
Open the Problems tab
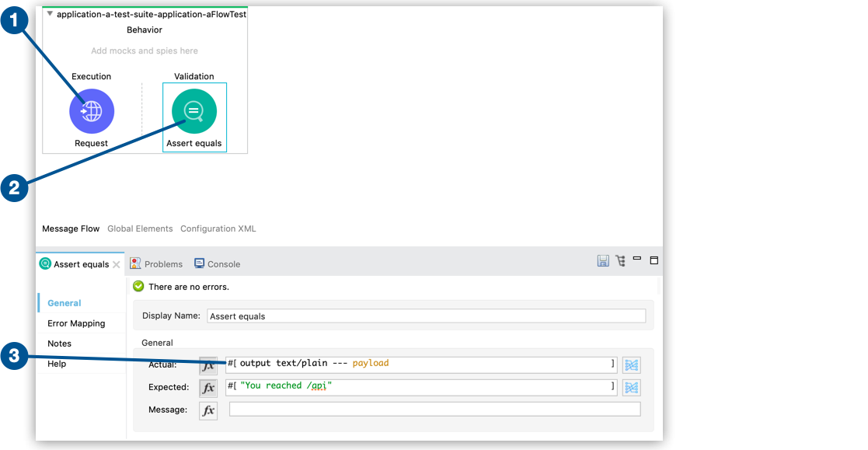156,264
